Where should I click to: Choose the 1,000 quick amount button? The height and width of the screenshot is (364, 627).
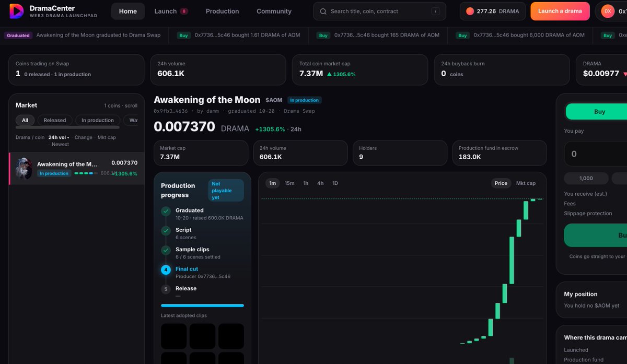tap(586, 179)
